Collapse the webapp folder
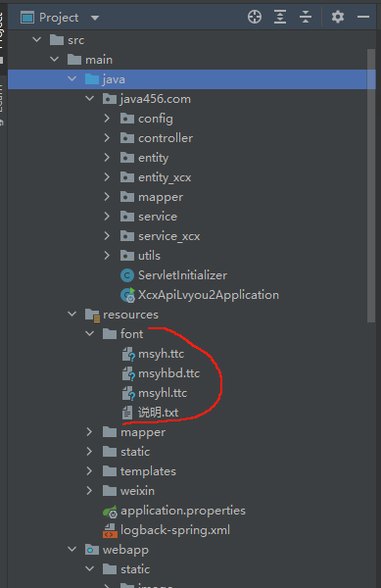 [x=71, y=550]
